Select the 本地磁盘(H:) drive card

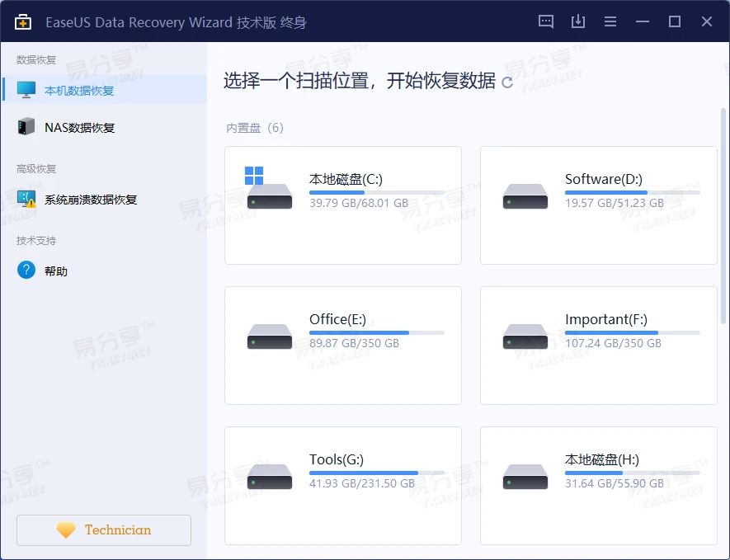(599, 486)
